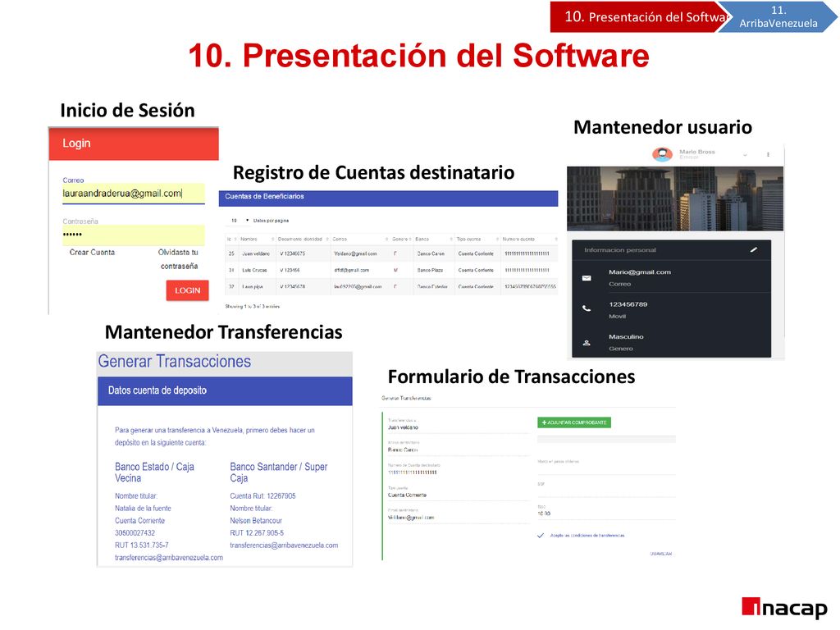Open the Crear Cuenta link
The height and width of the screenshot is (630, 840).
point(92,253)
